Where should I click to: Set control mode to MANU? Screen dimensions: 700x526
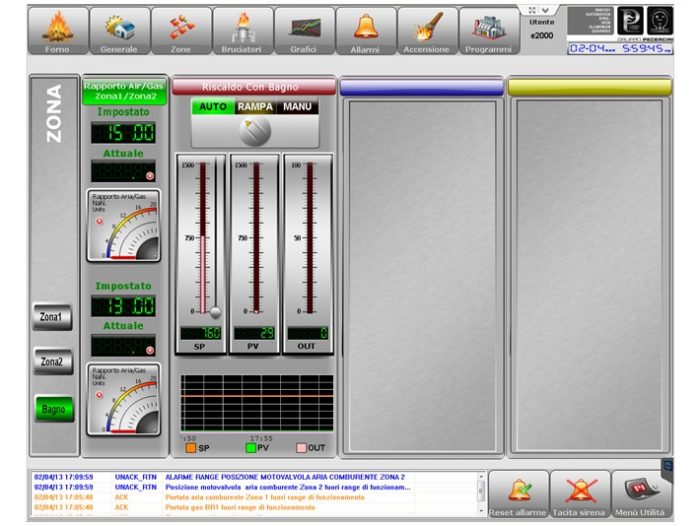pyautogui.click(x=298, y=106)
